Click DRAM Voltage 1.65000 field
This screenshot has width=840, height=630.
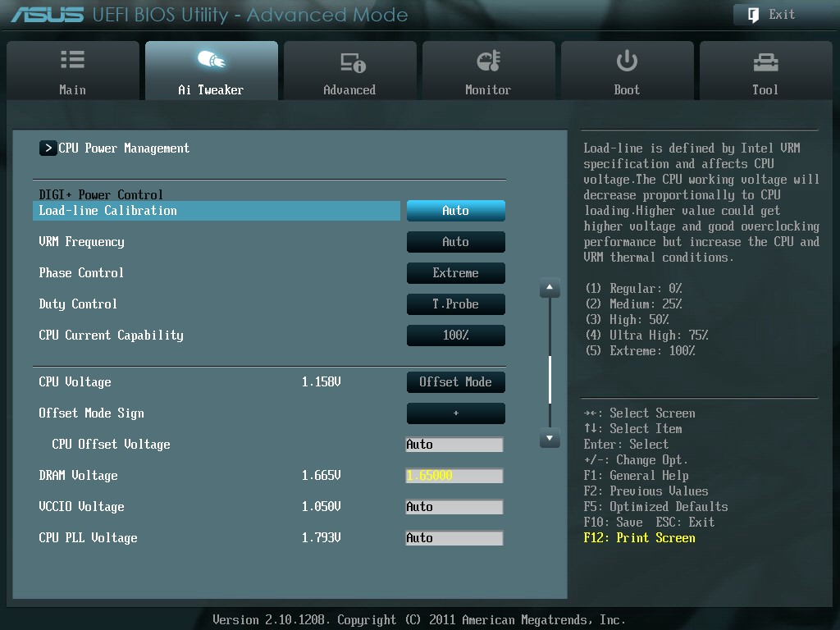tap(454, 475)
